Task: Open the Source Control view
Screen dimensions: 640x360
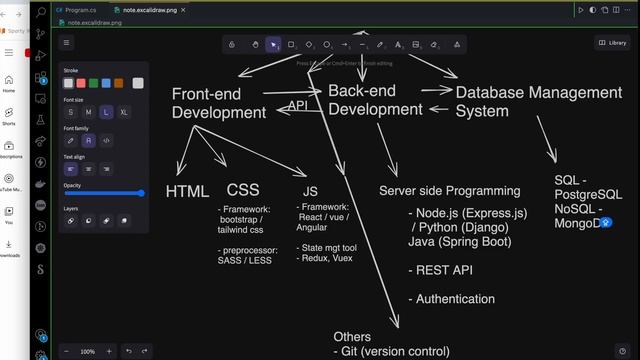Action: 40,34
